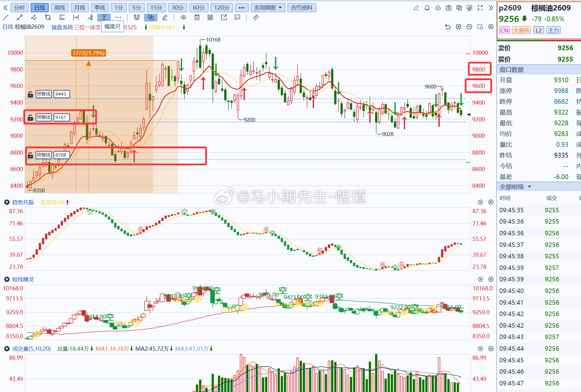Close the 趋势共振 indicator panel
The image size is (581, 392).
click(x=480, y=202)
